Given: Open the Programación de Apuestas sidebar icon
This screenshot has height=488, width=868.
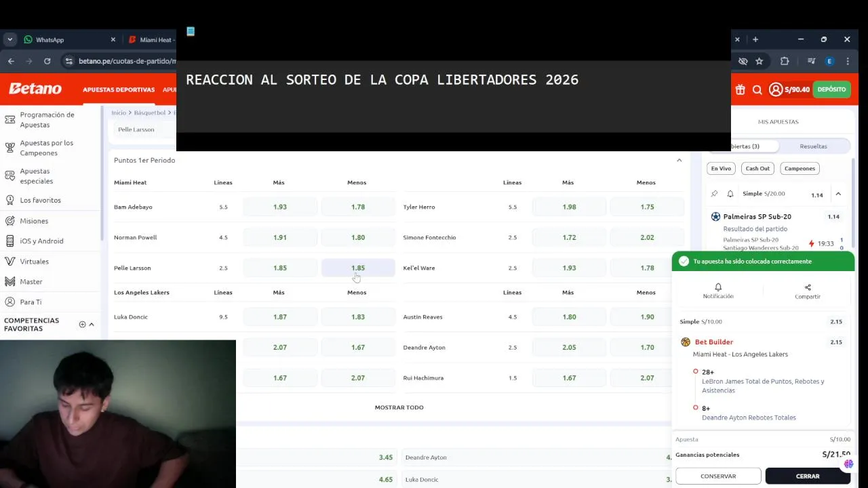Looking at the screenshot, I should [x=9, y=120].
